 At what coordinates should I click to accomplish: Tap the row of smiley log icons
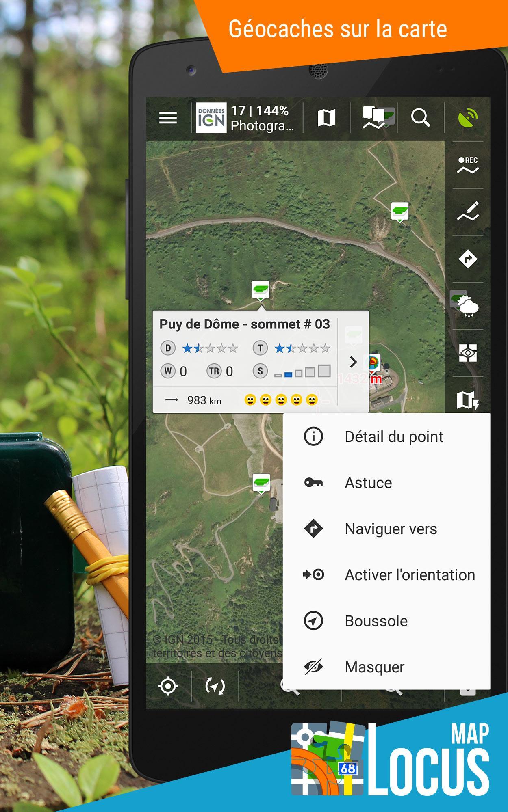click(x=281, y=400)
